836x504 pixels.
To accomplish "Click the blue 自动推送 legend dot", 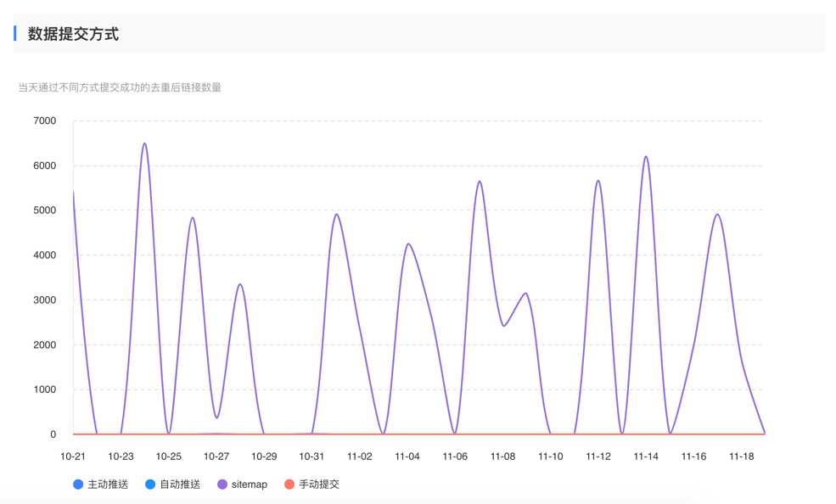I will pyautogui.click(x=150, y=484).
